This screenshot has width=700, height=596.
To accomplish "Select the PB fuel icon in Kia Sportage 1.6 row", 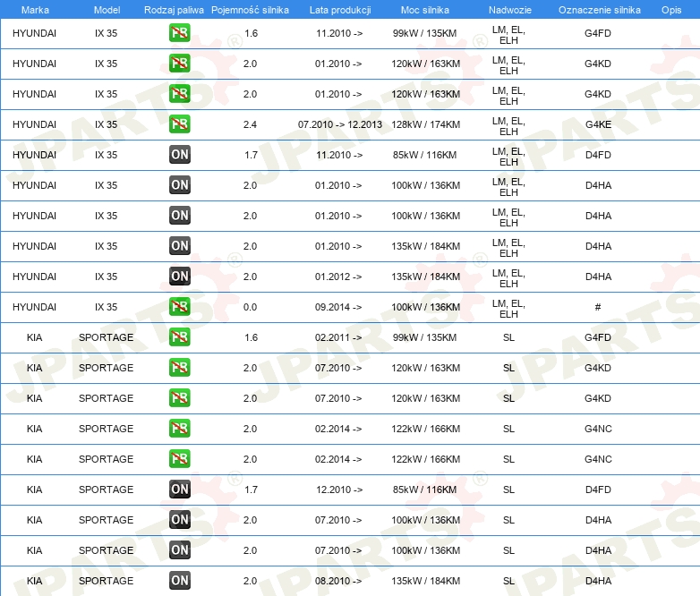I will (180, 337).
